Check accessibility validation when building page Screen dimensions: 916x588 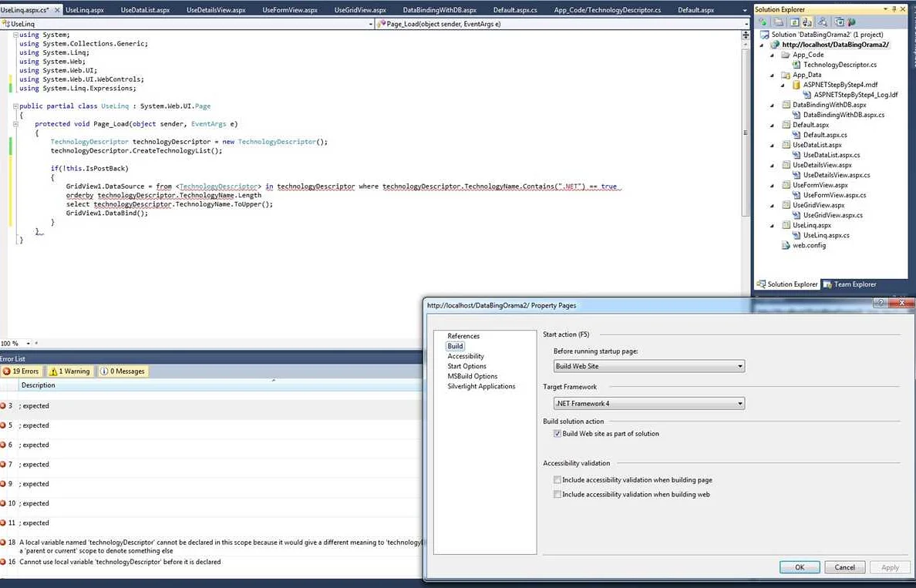pyautogui.click(x=557, y=480)
